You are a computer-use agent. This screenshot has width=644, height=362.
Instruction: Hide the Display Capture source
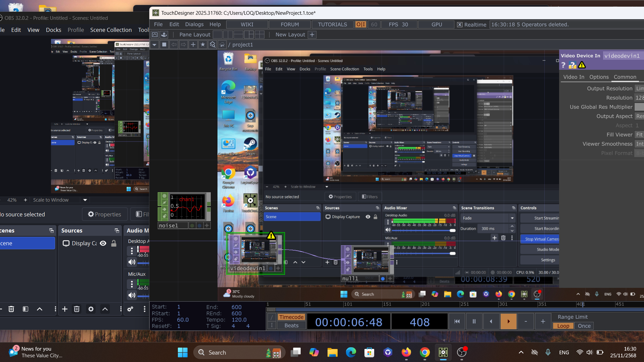tap(103, 243)
